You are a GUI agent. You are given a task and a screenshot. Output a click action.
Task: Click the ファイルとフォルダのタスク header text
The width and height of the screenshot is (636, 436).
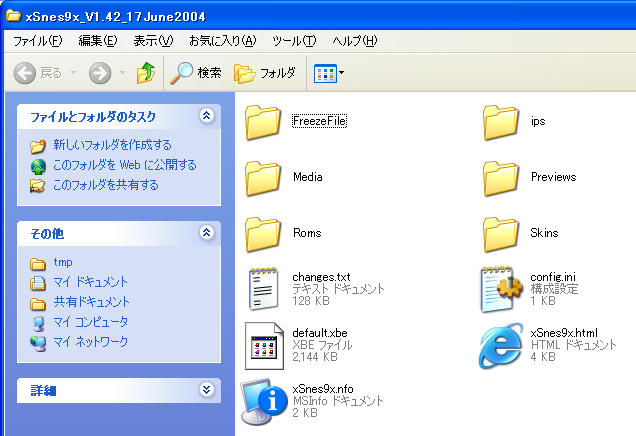(x=93, y=117)
